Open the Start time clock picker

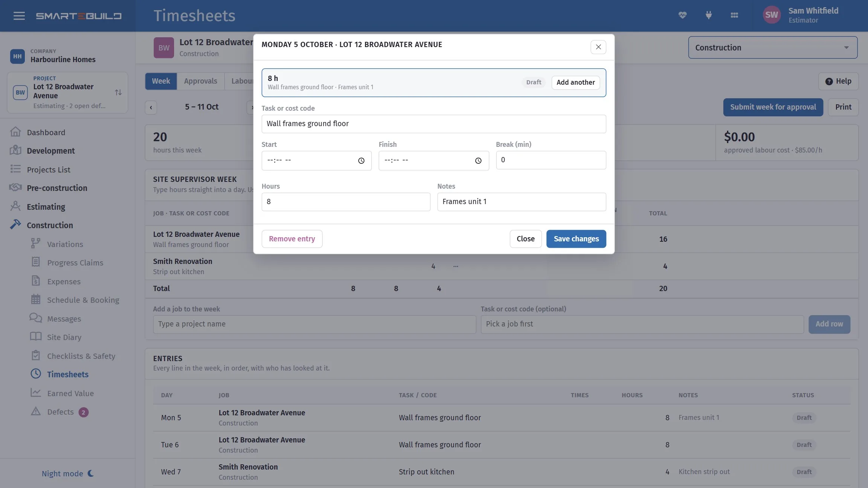pos(361,161)
